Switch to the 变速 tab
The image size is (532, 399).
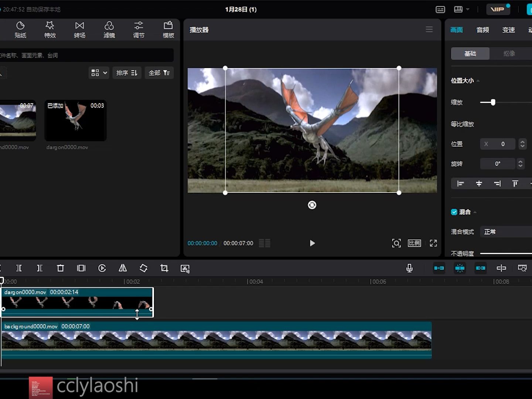pos(508,30)
